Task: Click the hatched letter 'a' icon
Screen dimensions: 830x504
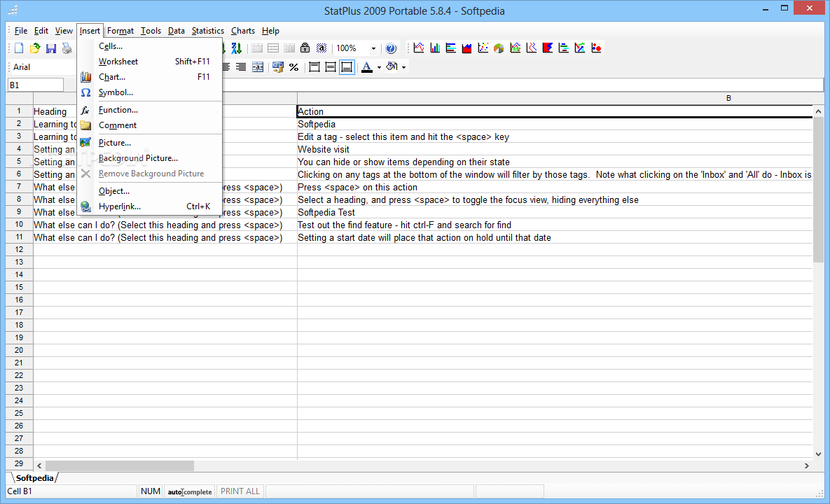Action: pyautogui.click(x=321, y=48)
